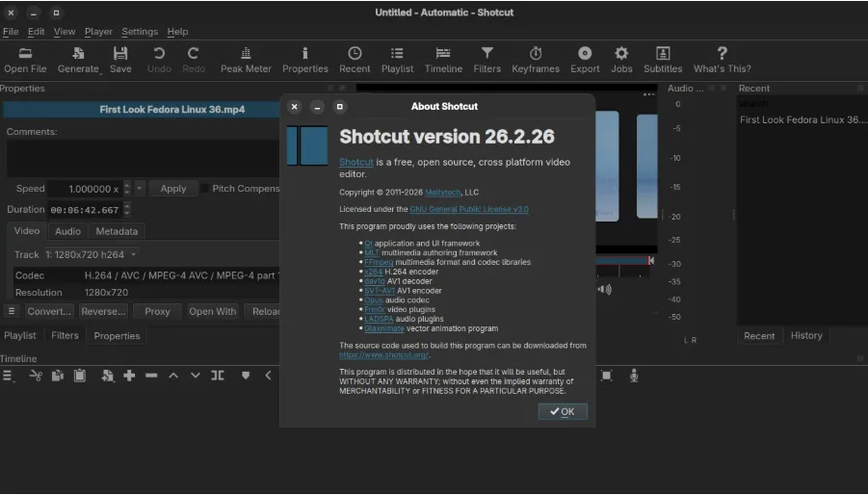Open the Playlist panel from toolbar
Image resolution: width=868 pixels, height=495 pixels.
397,60
